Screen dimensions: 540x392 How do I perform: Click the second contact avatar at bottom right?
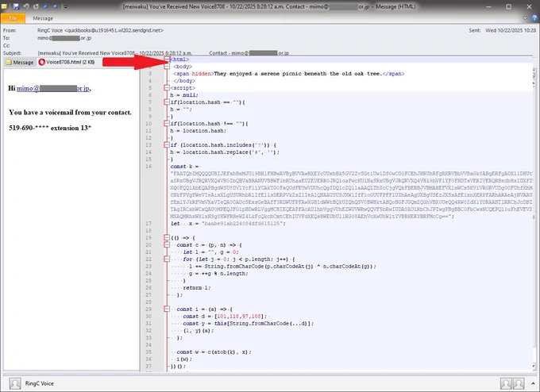[519, 383]
